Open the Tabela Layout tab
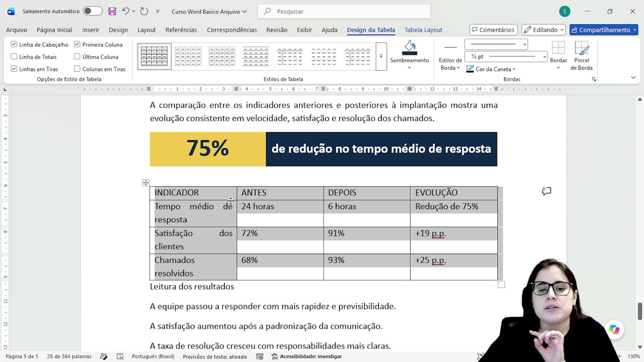This screenshot has height=362, width=644. [x=423, y=30]
